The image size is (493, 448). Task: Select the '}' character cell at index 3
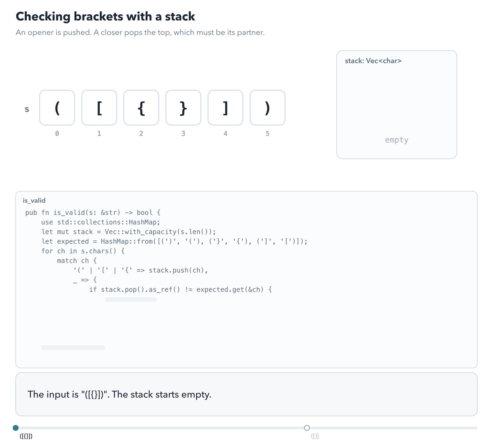tap(183, 108)
